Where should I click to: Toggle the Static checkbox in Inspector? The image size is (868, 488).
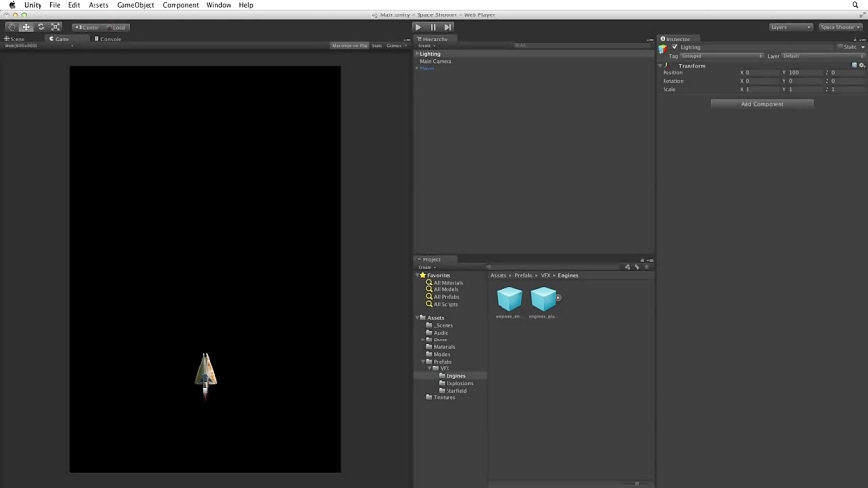(x=841, y=47)
